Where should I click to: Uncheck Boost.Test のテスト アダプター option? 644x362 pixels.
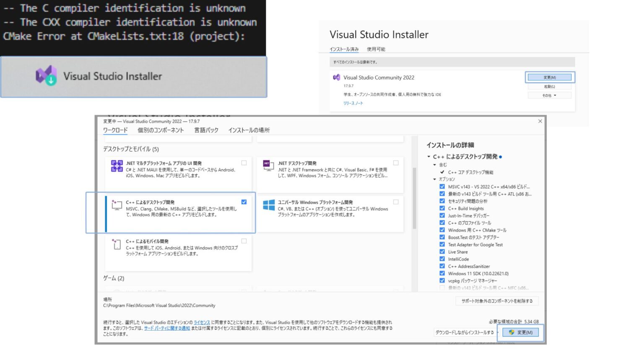(442, 237)
